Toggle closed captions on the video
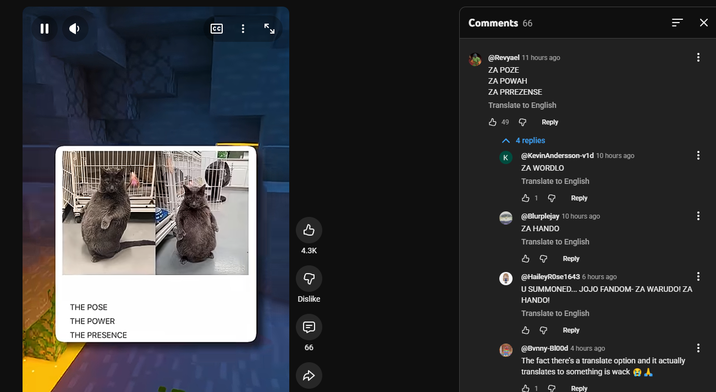 [x=216, y=29]
